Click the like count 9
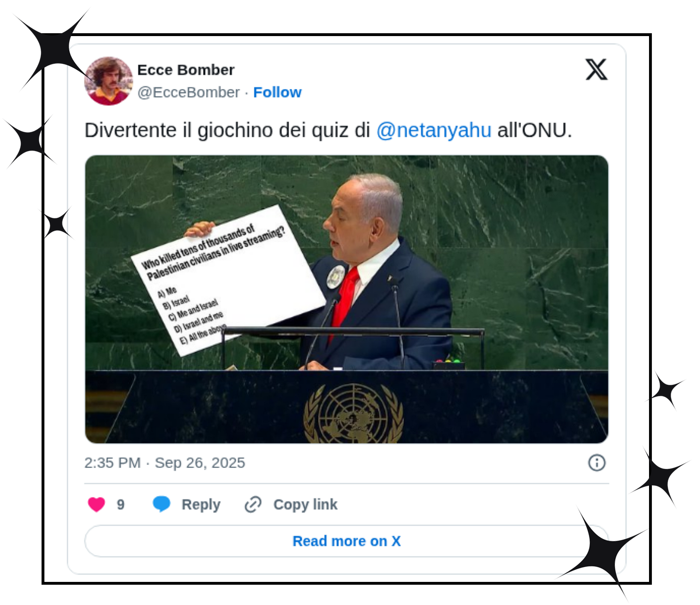700x605 pixels. pyautogui.click(x=121, y=504)
